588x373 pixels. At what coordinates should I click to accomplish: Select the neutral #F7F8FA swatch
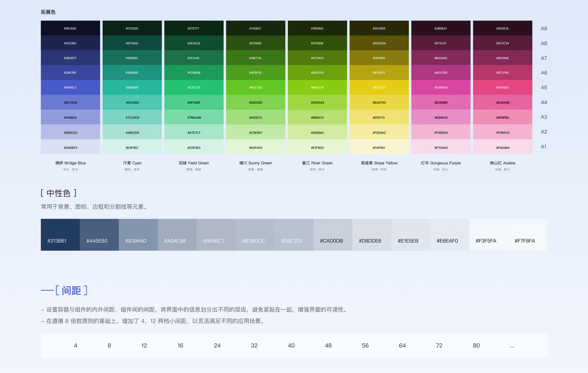(527, 235)
